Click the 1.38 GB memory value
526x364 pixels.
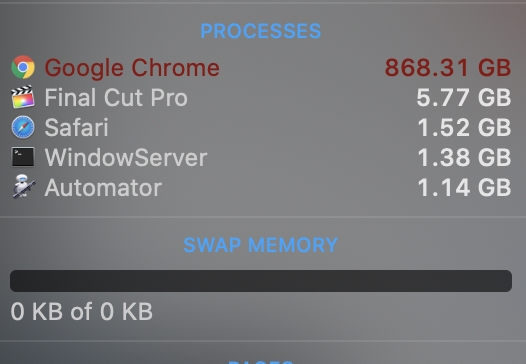point(464,157)
